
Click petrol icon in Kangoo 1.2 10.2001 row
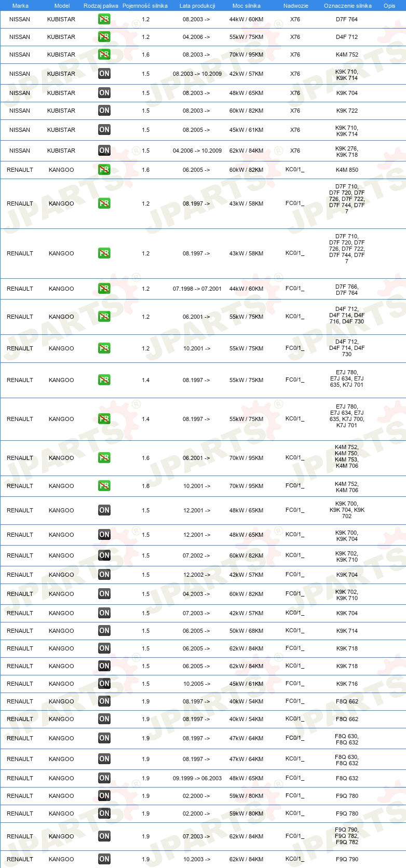(x=104, y=348)
